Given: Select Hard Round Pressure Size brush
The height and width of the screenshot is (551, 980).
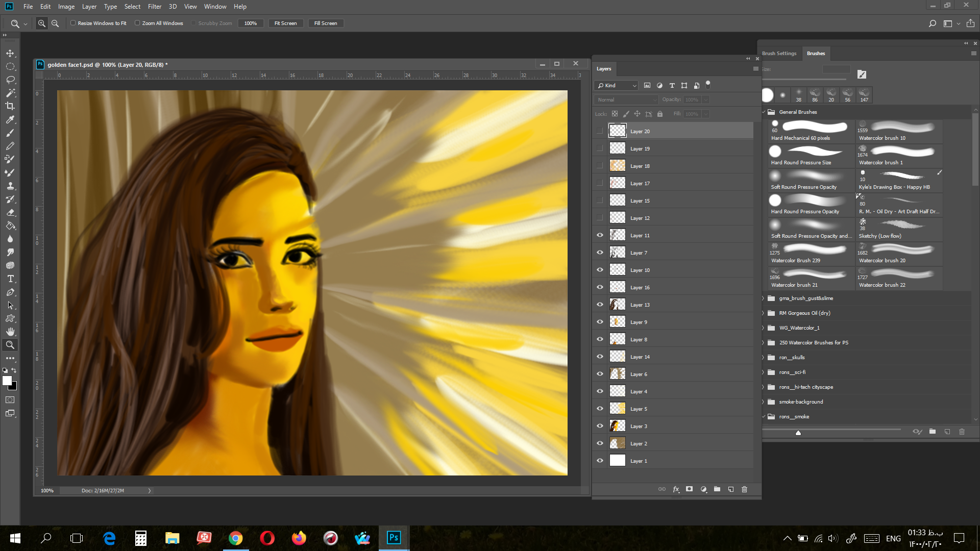Looking at the screenshot, I should tap(811, 156).
